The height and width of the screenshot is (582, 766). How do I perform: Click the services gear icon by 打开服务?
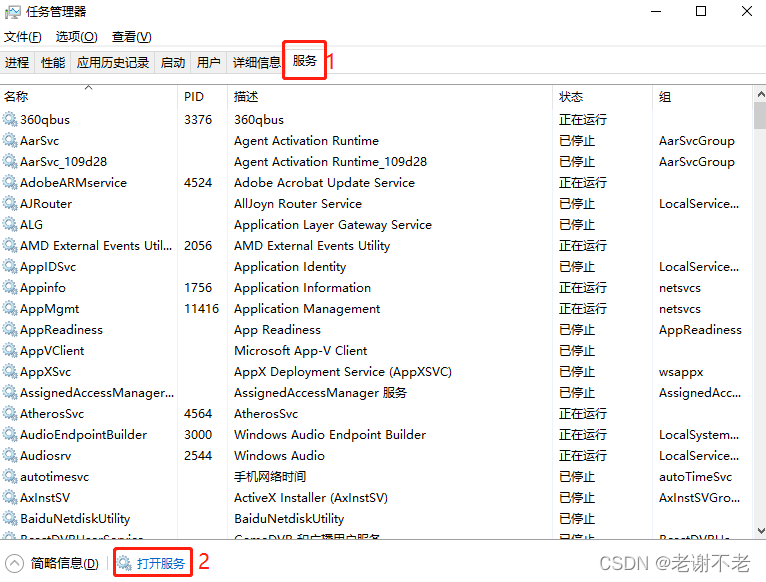pyautogui.click(x=125, y=563)
